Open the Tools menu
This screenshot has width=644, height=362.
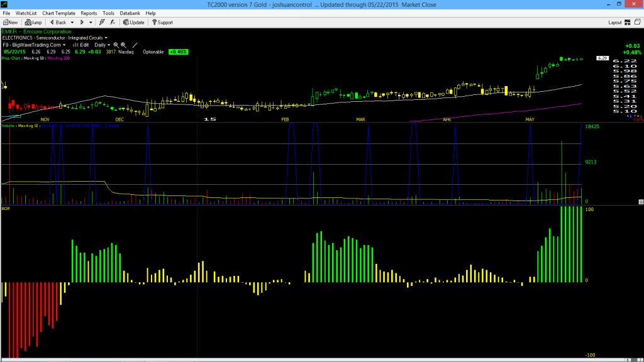pos(108,14)
